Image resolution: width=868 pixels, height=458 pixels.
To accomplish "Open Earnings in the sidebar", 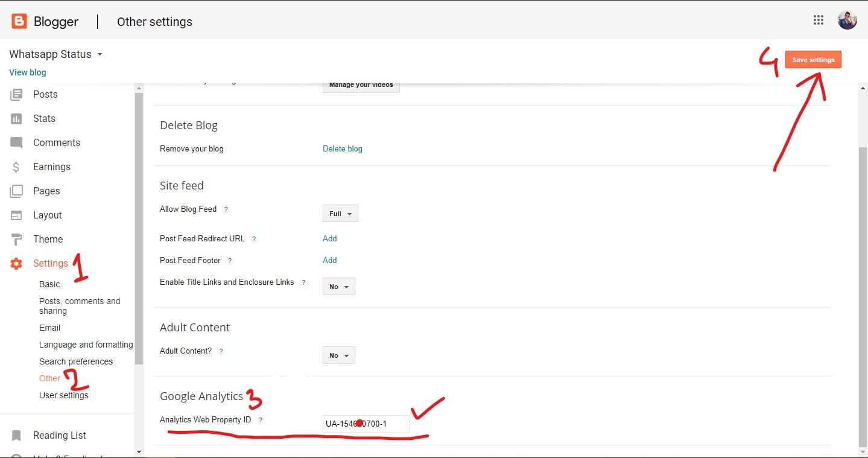I will point(52,167).
